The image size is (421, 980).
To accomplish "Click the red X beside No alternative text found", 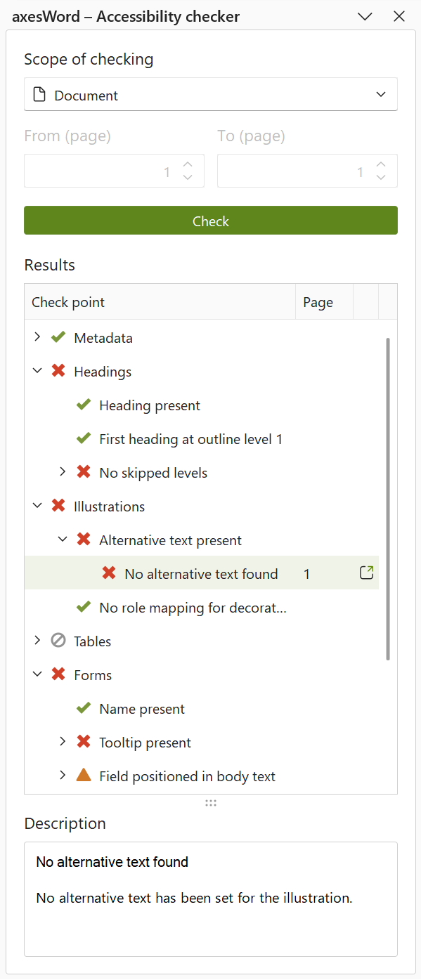I will [x=109, y=574].
